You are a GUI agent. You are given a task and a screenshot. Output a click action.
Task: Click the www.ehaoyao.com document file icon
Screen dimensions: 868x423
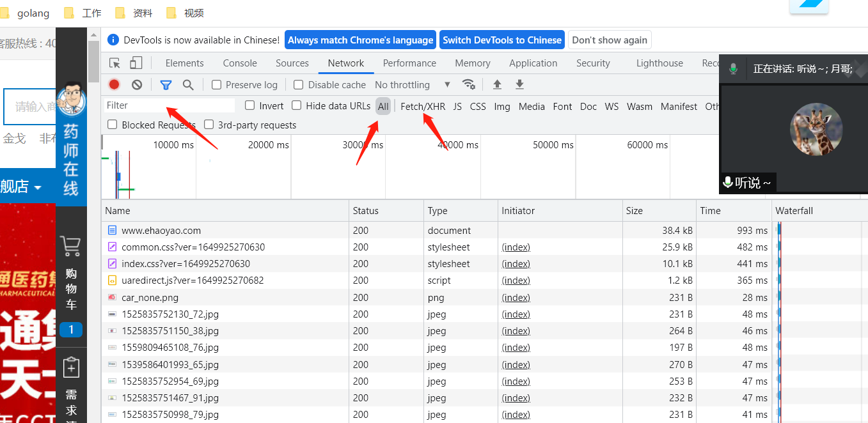112,230
